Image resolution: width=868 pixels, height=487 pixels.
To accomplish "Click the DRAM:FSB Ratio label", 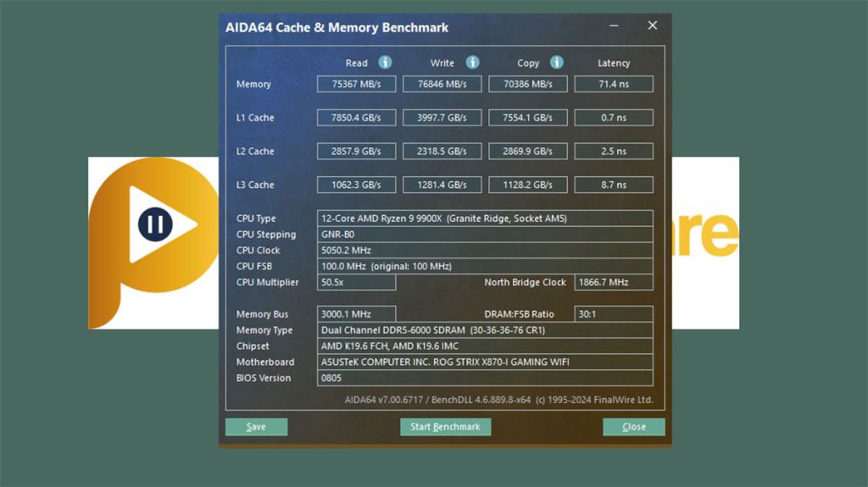I will coord(520,313).
